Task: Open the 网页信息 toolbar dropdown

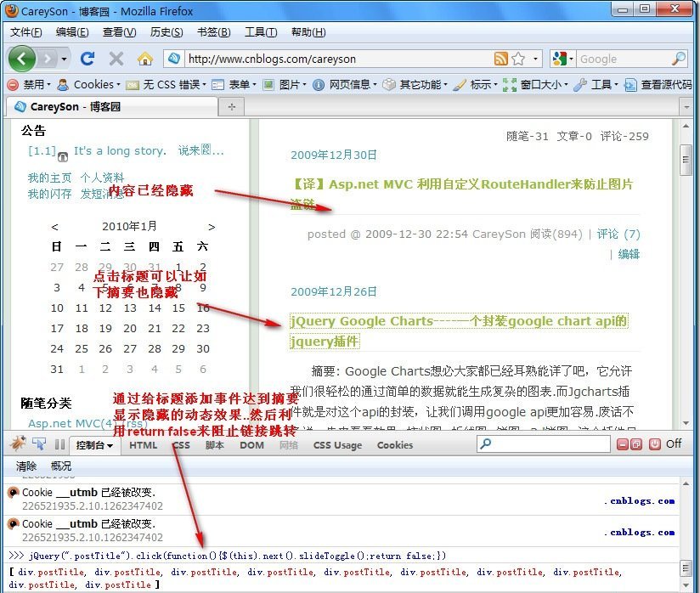Action: tap(344, 84)
